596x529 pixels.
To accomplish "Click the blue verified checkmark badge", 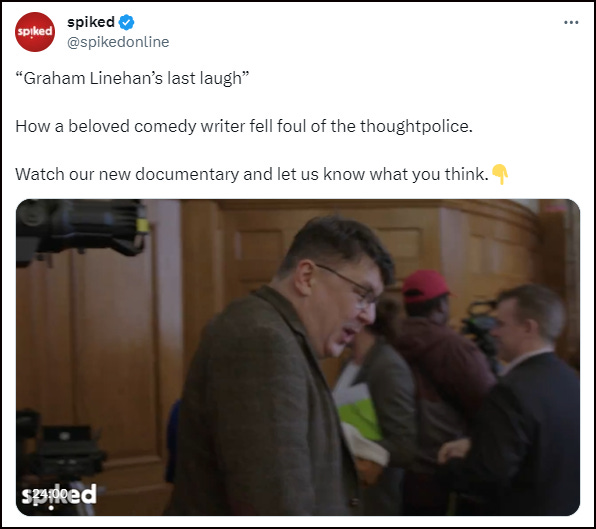I will pyautogui.click(x=126, y=22).
